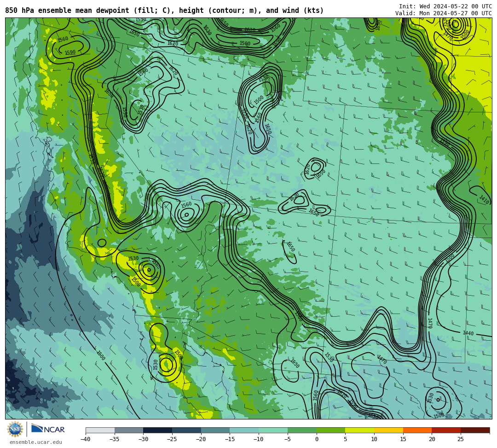
Task: Click the -20 to -15 colorbar segment
Action: tap(215, 430)
